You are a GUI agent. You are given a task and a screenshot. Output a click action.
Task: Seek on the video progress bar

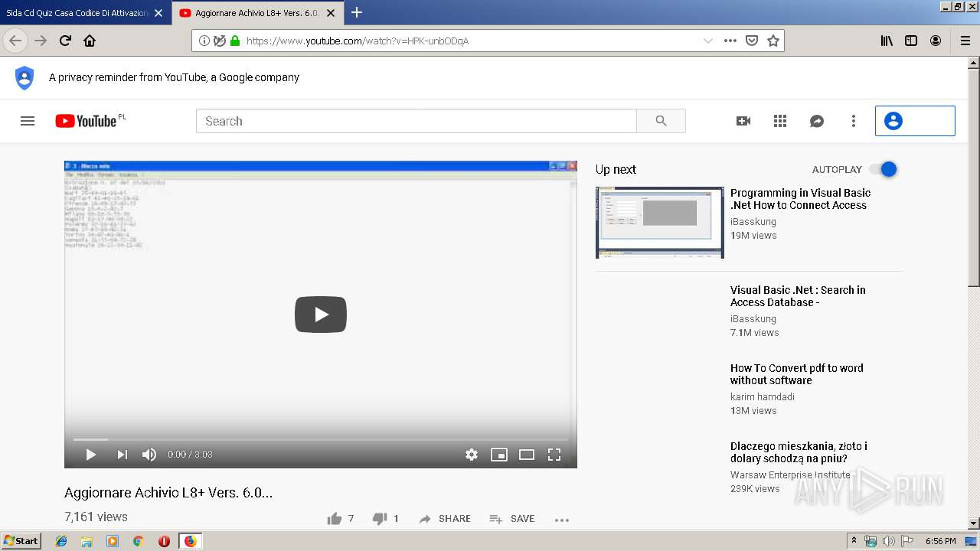click(x=321, y=439)
